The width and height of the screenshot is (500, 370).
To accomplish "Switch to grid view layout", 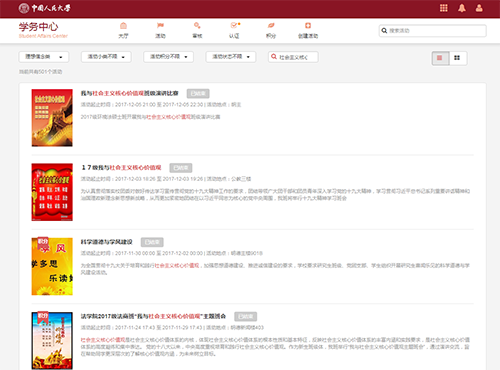I will click(x=458, y=58).
